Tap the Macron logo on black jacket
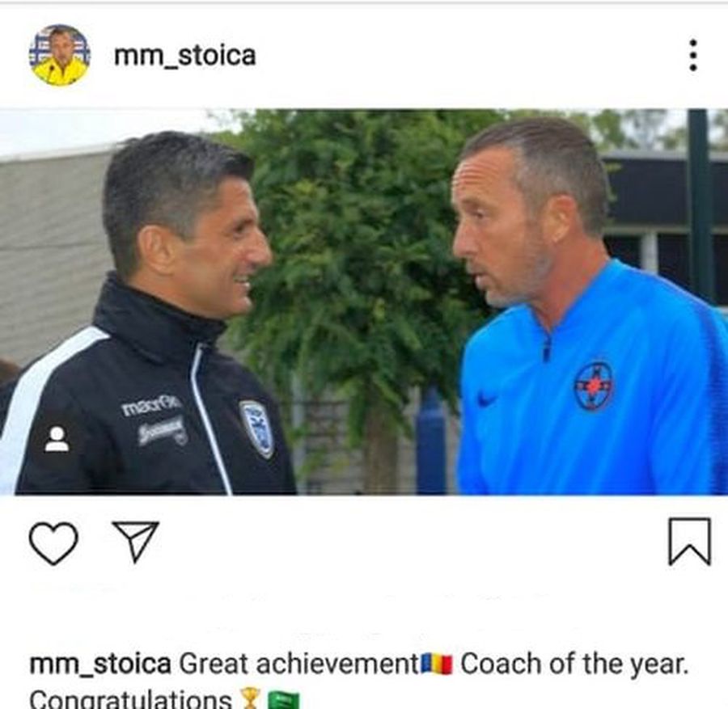728x709 pixels. (150, 405)
